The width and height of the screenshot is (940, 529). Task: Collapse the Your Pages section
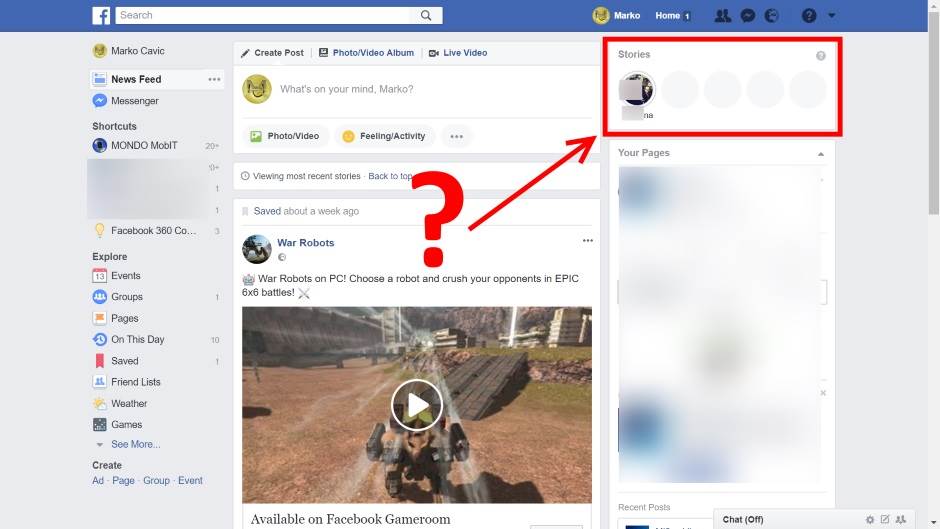(x=821, y=153)
